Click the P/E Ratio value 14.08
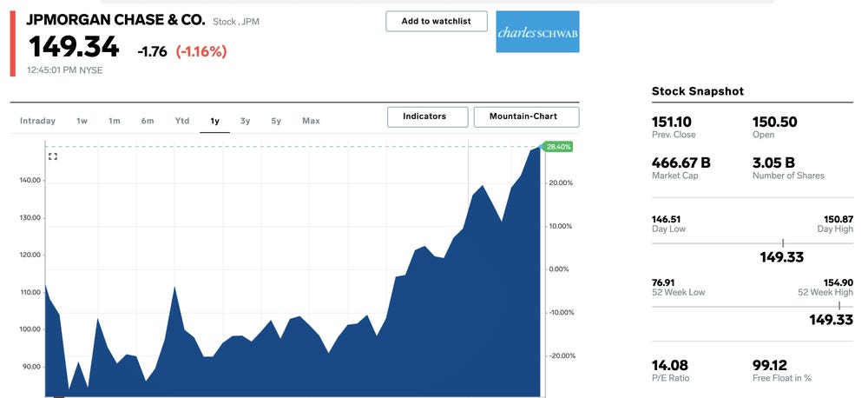868x398 pixels. (670, 365)
